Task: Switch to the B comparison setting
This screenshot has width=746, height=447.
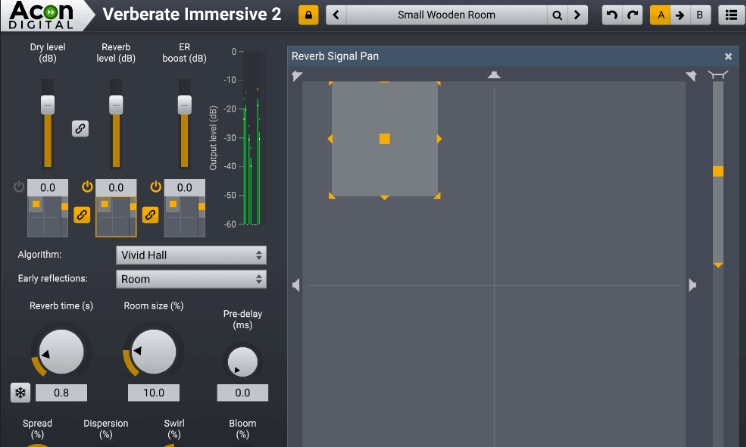Action: click(x=700, y=15)
